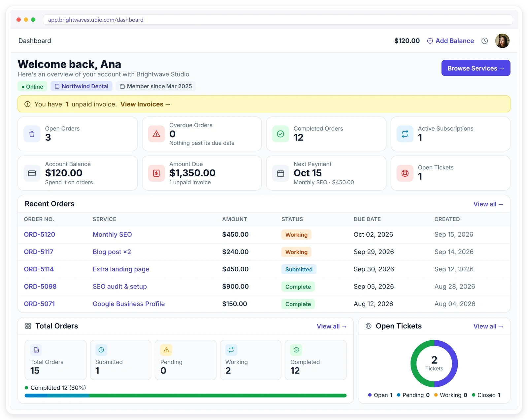Click Google Business Profile service link
Image resolution: width=528 pixels, height=420 pixels.
click(x=129, y=304)
